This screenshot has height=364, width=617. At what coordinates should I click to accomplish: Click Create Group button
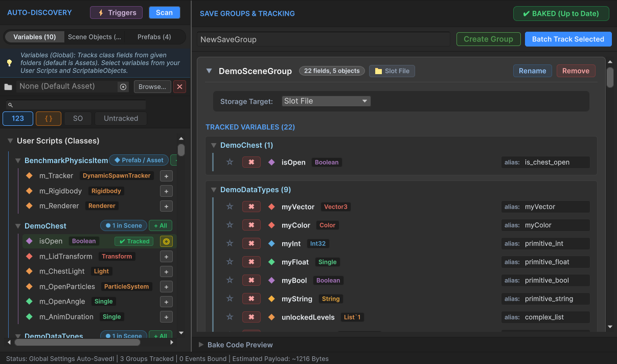[x=488, y=39]
